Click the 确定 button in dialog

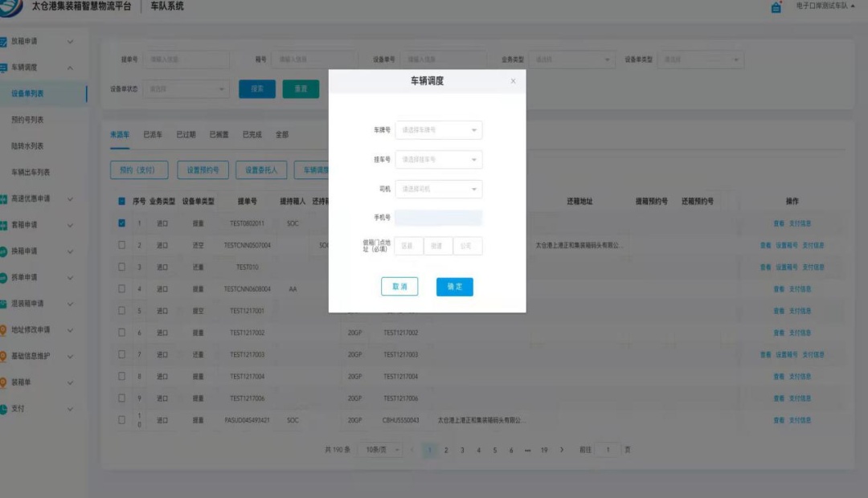coord(454,287)
